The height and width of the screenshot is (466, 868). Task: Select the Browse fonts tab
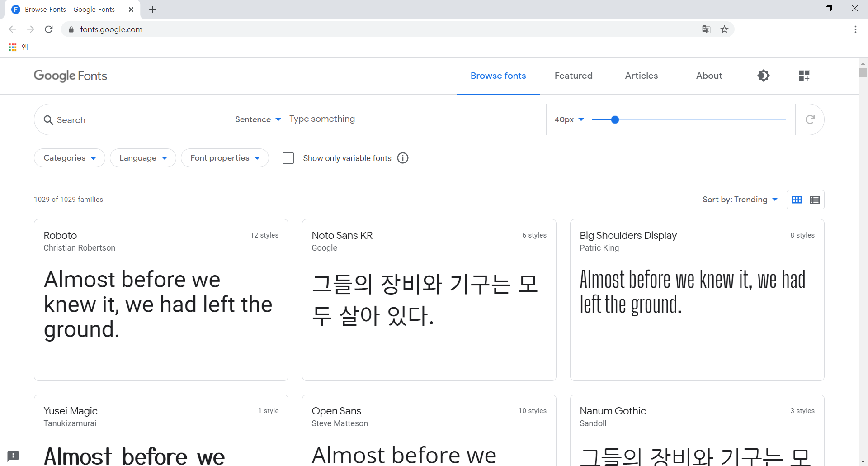(498, 76)
